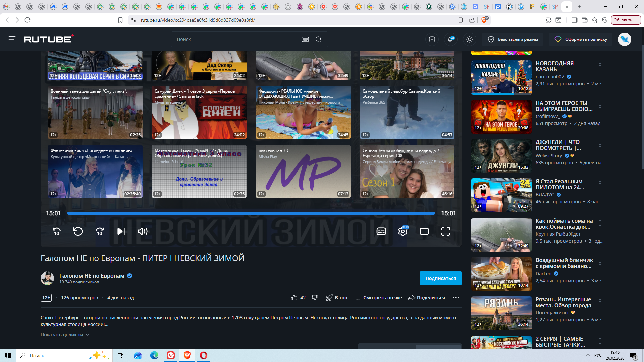Screen dimensions: 644x362
Task: Click the video progress bar
Action: click(251, 213)
